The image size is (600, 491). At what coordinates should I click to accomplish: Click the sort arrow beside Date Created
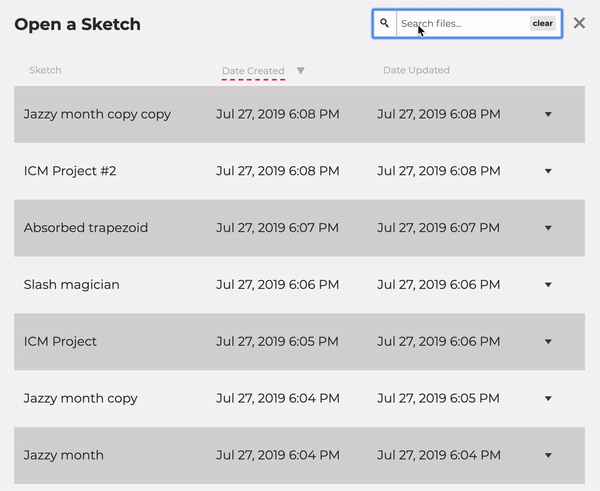(x=301, y=70)
